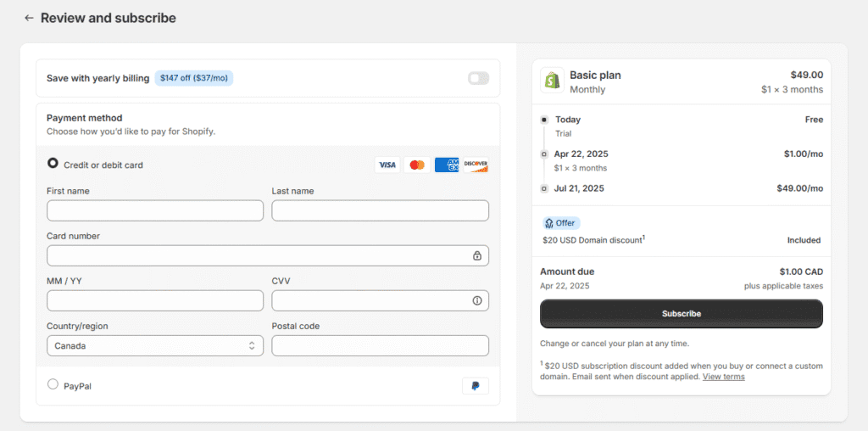The width and height of the screenshot is (868, 431).
Task: Click the $1.00/mo price text
Action: click(x=804, y=154)
